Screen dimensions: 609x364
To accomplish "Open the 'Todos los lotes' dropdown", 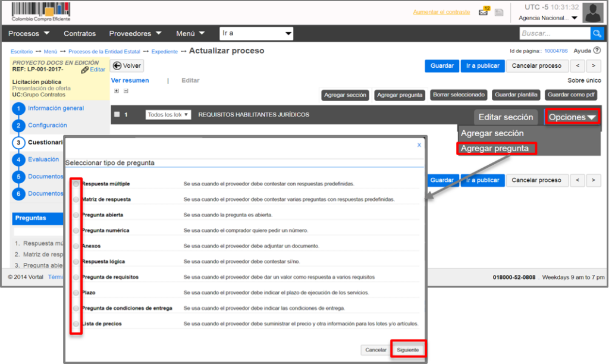I will (x=168, y=115).
